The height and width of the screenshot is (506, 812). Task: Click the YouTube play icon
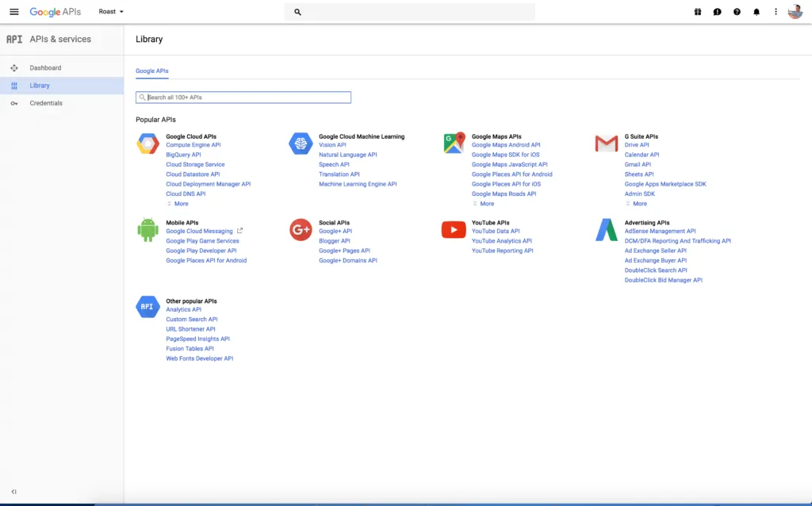pos(454,229)
